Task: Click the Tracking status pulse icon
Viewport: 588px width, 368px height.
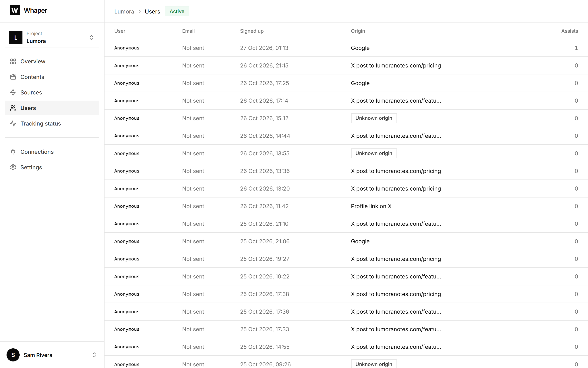Action: coord(13,124)
